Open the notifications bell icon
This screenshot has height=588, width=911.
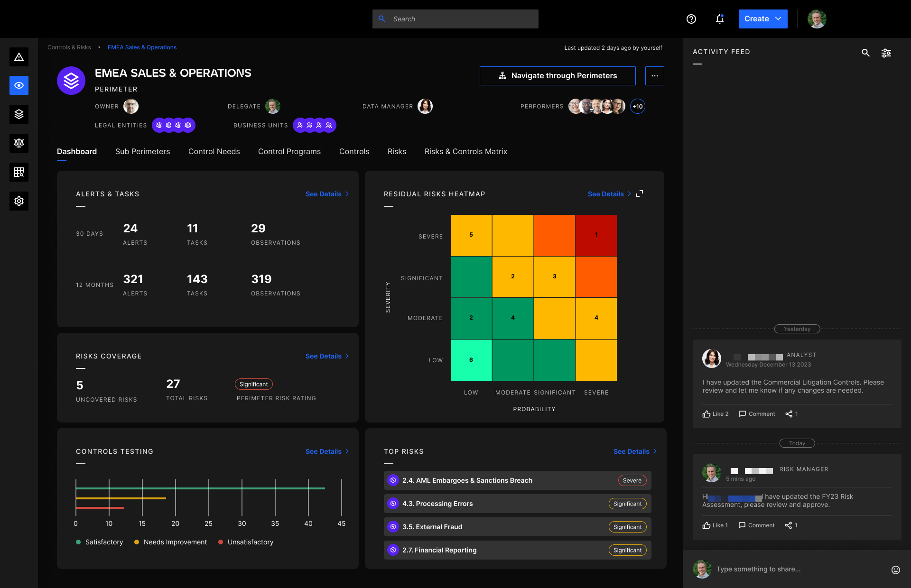coord(720,19)
